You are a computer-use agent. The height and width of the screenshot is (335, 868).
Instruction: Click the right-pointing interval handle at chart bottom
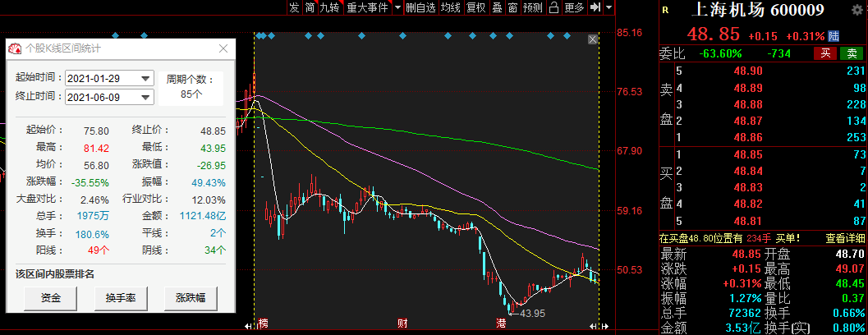point(604,327)
